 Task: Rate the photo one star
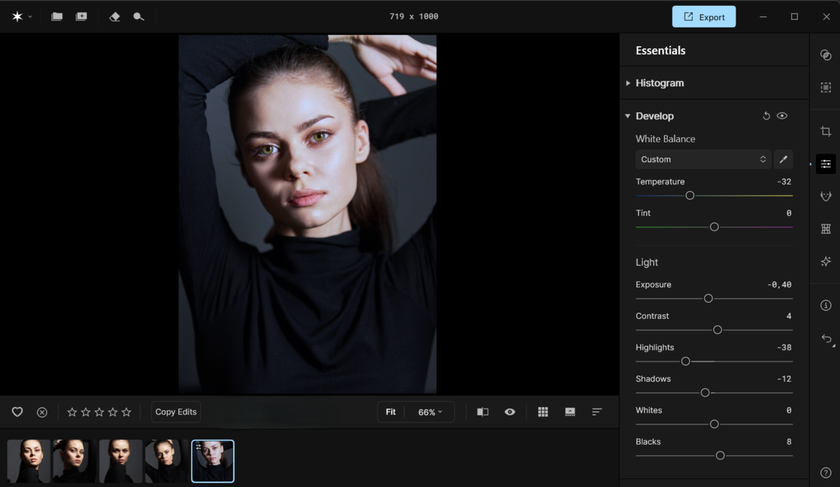coord(72,412)
